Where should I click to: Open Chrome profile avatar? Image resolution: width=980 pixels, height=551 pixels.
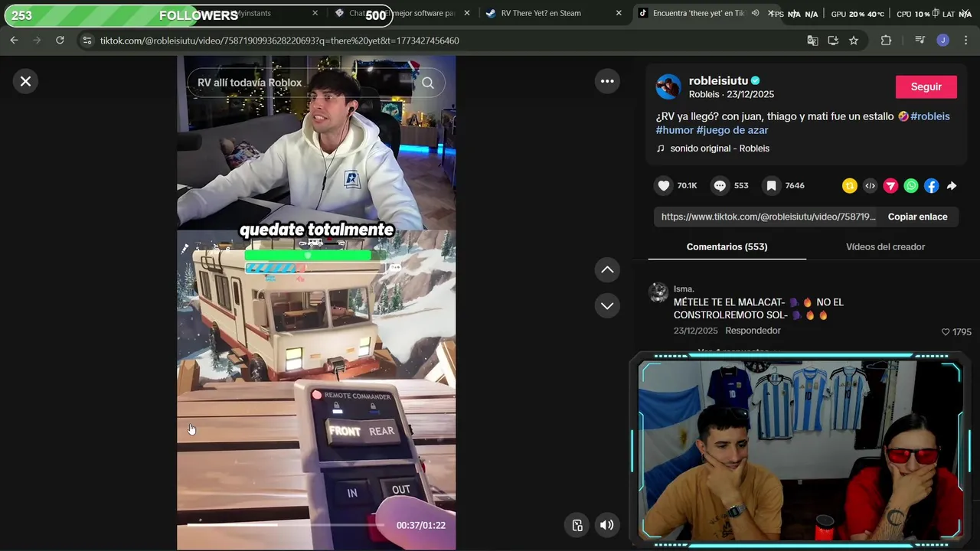tap(943, 41)
